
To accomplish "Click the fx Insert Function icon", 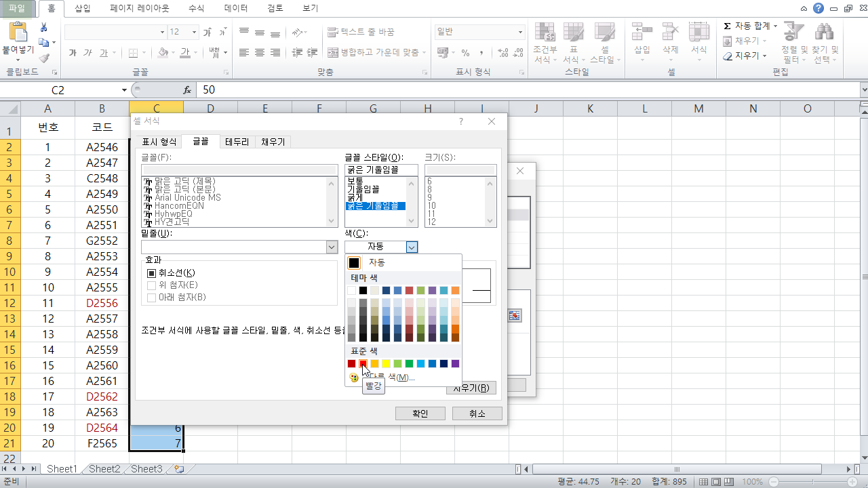I will 188,89.
